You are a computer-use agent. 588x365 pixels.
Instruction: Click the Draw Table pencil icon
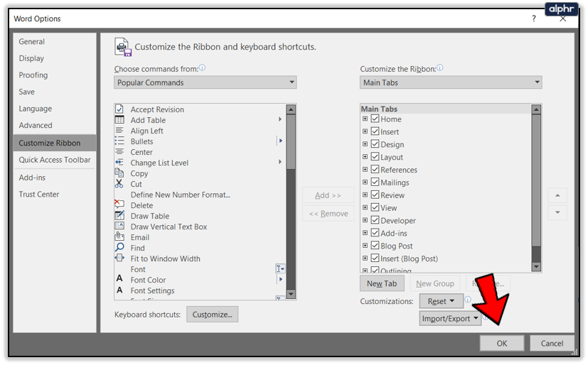coord(119,216)
